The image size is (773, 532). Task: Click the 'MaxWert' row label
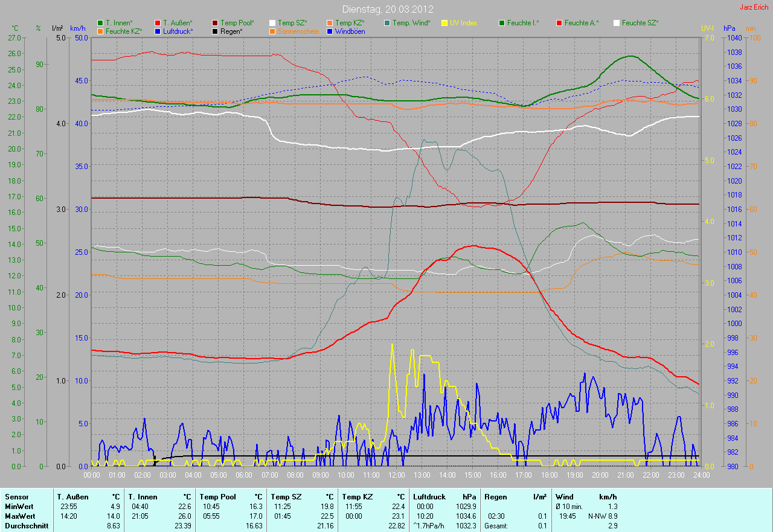20,516
